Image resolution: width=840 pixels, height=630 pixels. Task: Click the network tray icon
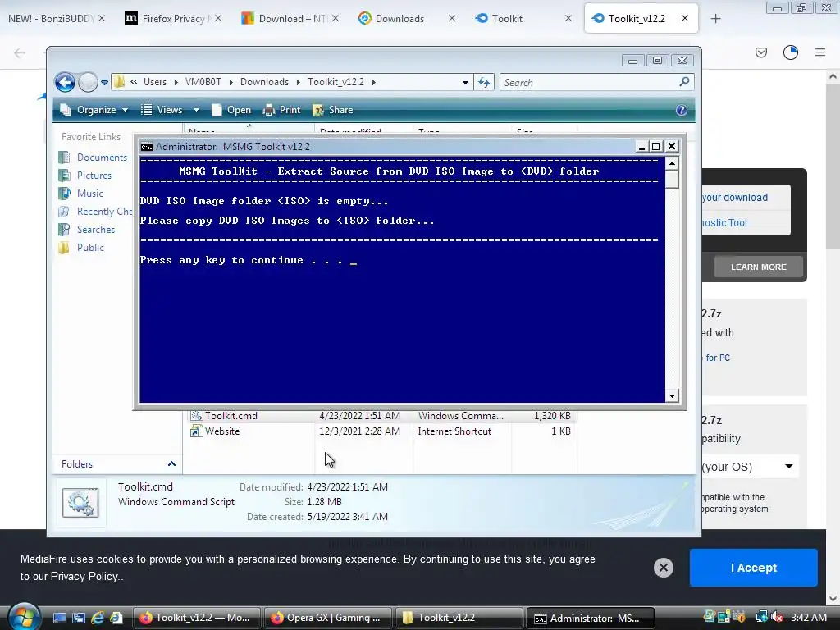tap(761, 617)
